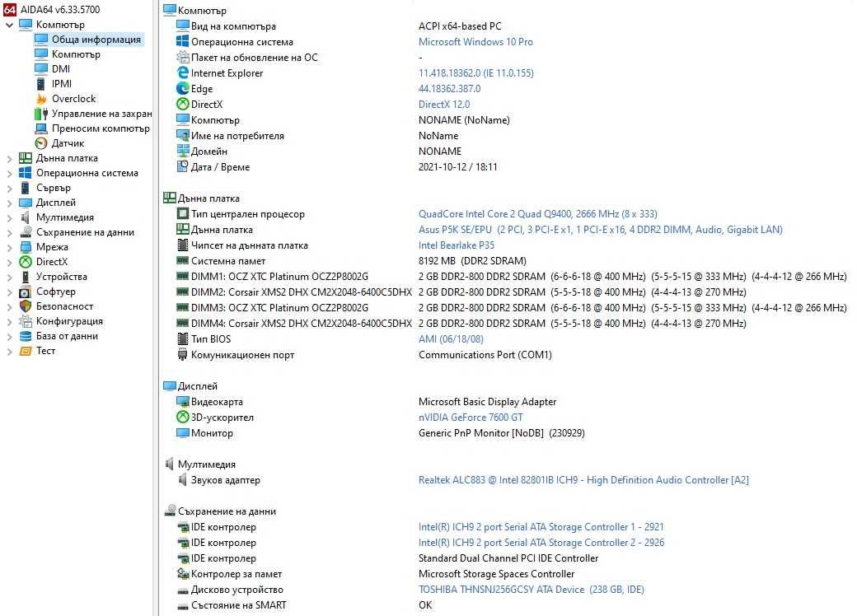Open the TOSHIBA THNSNJ256GCSY ATA Device link
Screen dimensions: 857x616
coord(532,590)
